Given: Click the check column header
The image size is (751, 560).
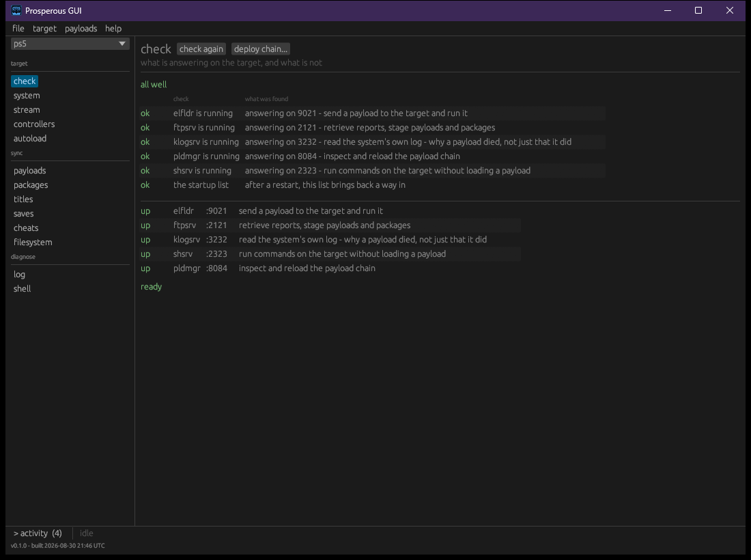Looking at the screenshot, I should (181, 99).
